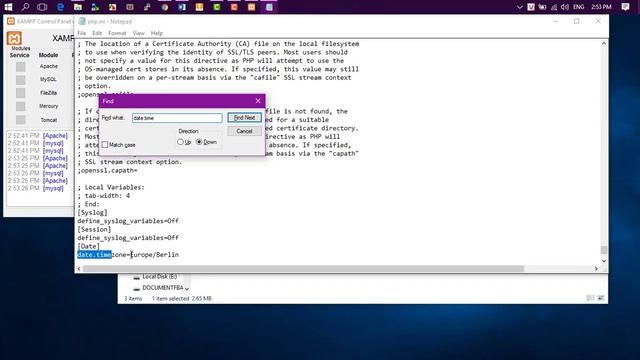Open the clock showing 2:53 PM
The width and height of the screenshot is (640, 360).
coord(601,7)
